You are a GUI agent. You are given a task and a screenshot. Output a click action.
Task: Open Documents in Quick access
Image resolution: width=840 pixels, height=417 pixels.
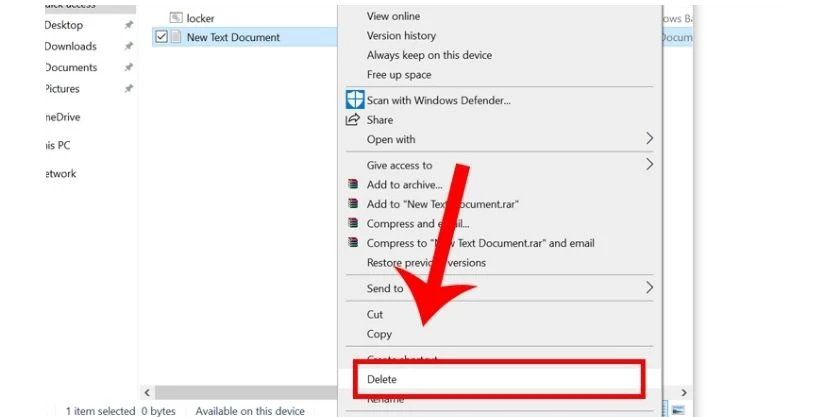pos(71,68)
